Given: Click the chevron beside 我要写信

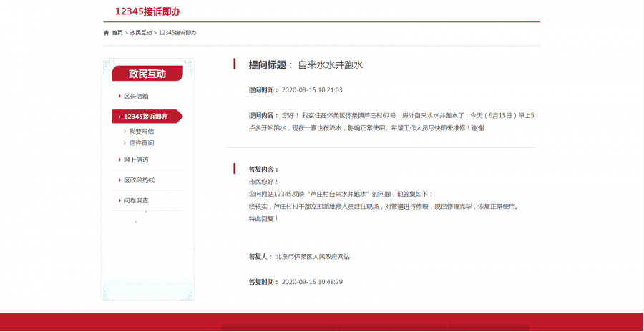Looking at the screenshot, I should (125, 132).
